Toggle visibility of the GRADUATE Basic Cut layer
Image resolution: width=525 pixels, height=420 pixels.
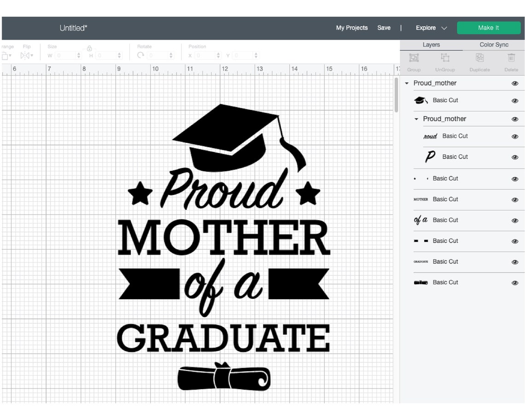click(515, 262)
